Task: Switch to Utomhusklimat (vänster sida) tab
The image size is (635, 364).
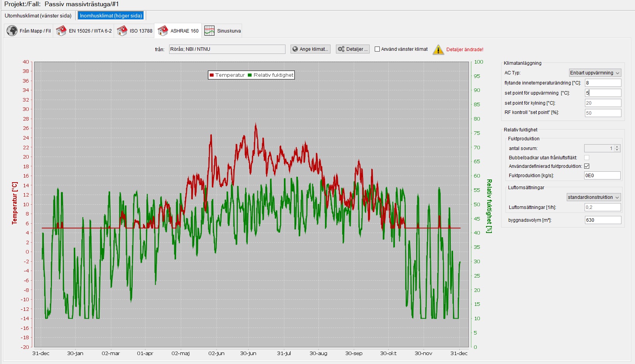Action: (x=38, y=16)
